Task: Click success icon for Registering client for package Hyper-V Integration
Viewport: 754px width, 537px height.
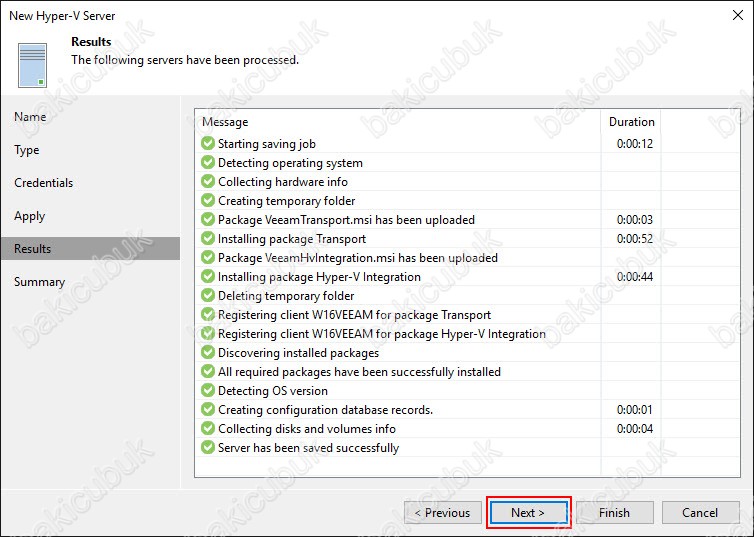Action: [x=208, y=333]
